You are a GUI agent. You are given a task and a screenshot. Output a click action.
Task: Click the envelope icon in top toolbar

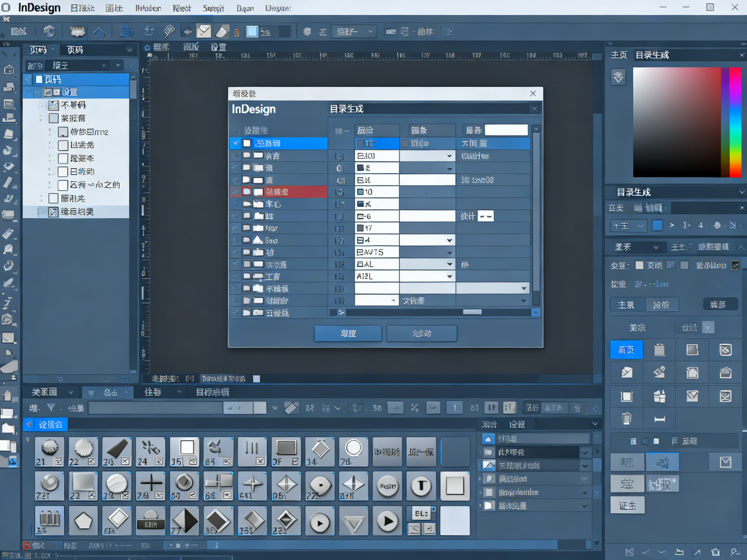click(x=203, y=32)
